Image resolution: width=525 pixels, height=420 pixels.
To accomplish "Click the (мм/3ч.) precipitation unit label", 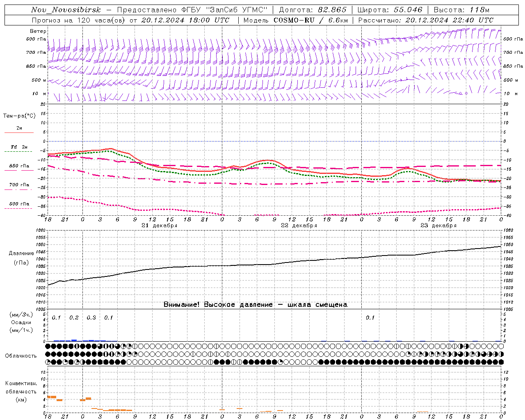I will (21, 315).
